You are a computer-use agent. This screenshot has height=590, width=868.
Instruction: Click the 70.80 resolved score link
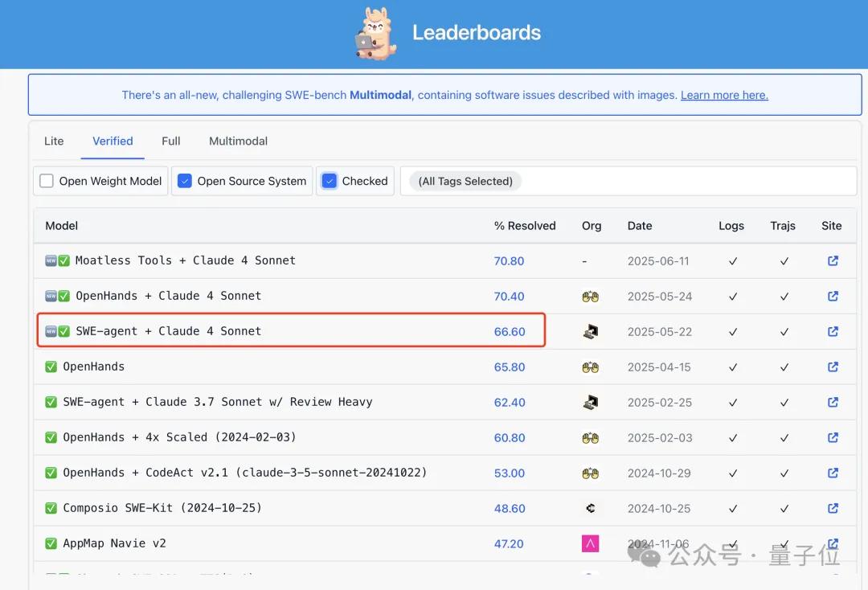(x=509, y=260)
